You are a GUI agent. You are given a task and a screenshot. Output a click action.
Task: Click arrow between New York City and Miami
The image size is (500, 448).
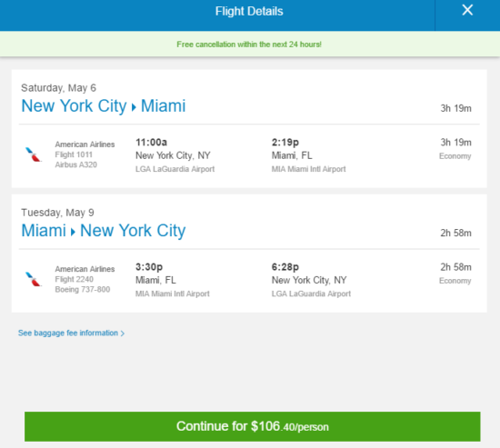134,107
